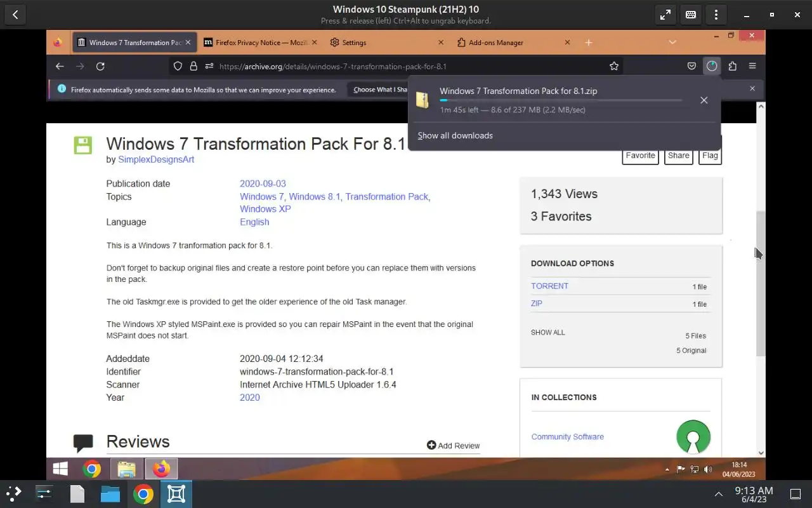Image resolution: width=812 pixels, height=508 pixels.
Task: Open the Transformation Pack topic link
Action: tap(387, 197)
